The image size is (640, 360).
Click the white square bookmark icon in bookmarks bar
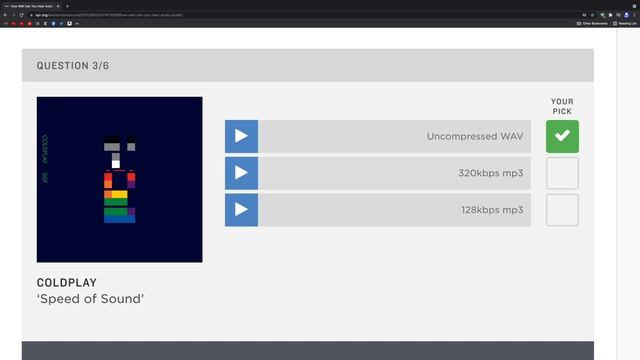(x=69, y=23)
